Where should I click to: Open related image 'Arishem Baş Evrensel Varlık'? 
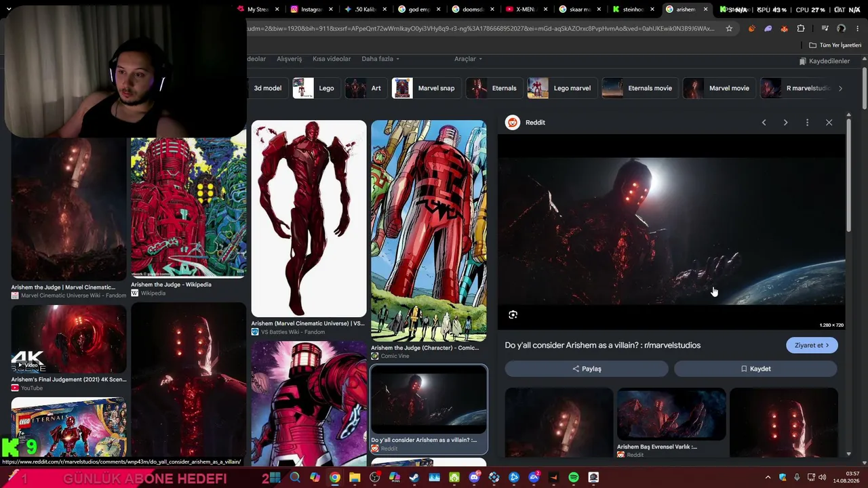coord(671,415)
